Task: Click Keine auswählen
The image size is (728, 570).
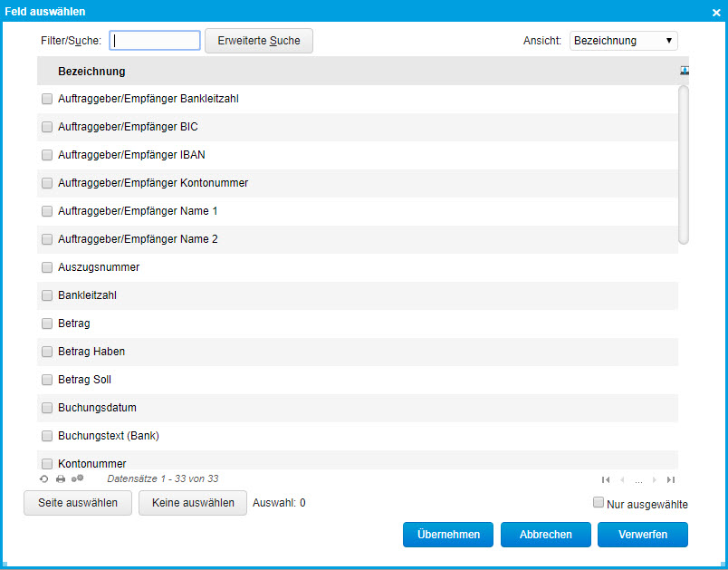Action: point(193,503)
